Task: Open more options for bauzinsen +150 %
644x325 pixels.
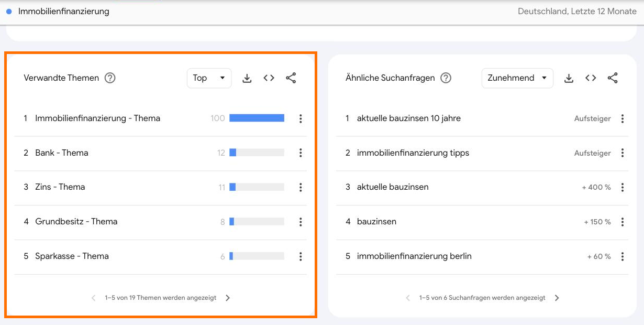Action: (x=623, y=222)
